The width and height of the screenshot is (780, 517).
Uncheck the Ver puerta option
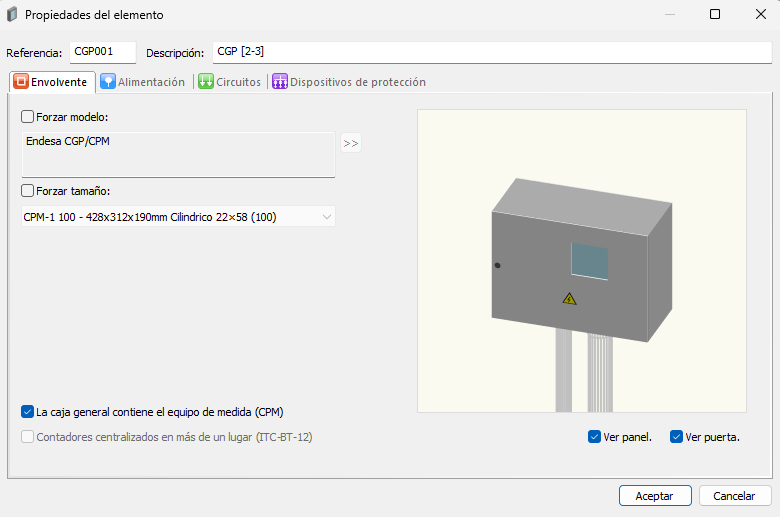(676, 437)
